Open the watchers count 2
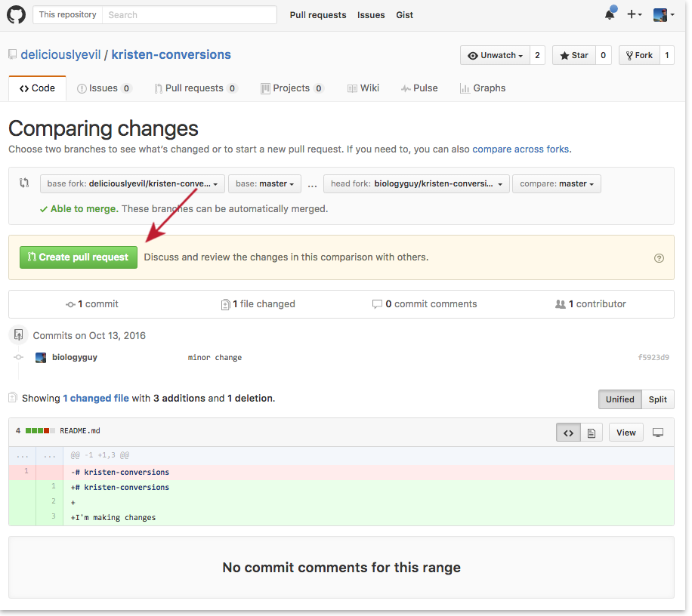 [538, 56]
